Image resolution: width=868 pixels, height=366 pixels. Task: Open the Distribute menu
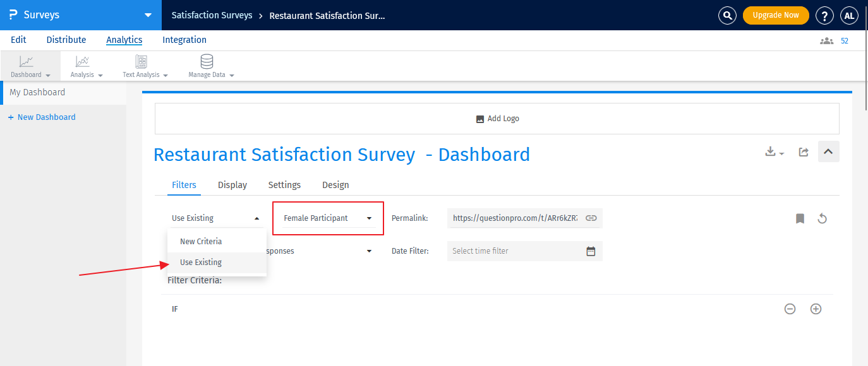pyautogui.click(x=66, y=39)
